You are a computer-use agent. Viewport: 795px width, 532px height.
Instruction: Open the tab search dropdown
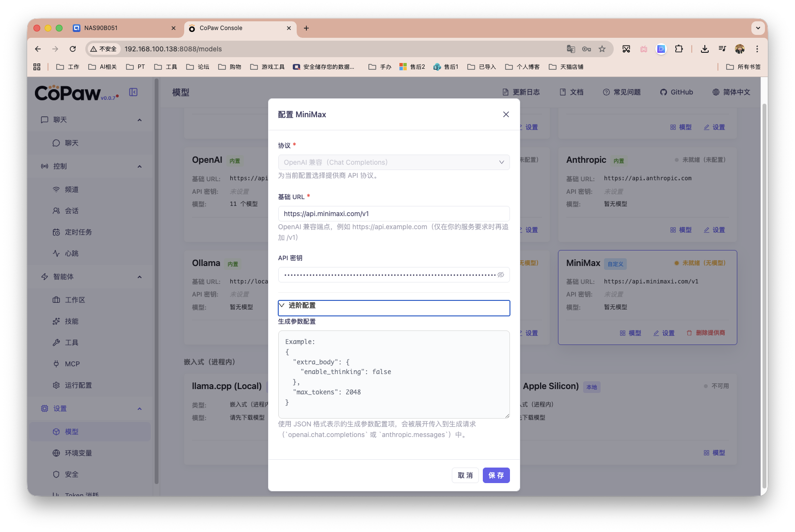[758, 28]
